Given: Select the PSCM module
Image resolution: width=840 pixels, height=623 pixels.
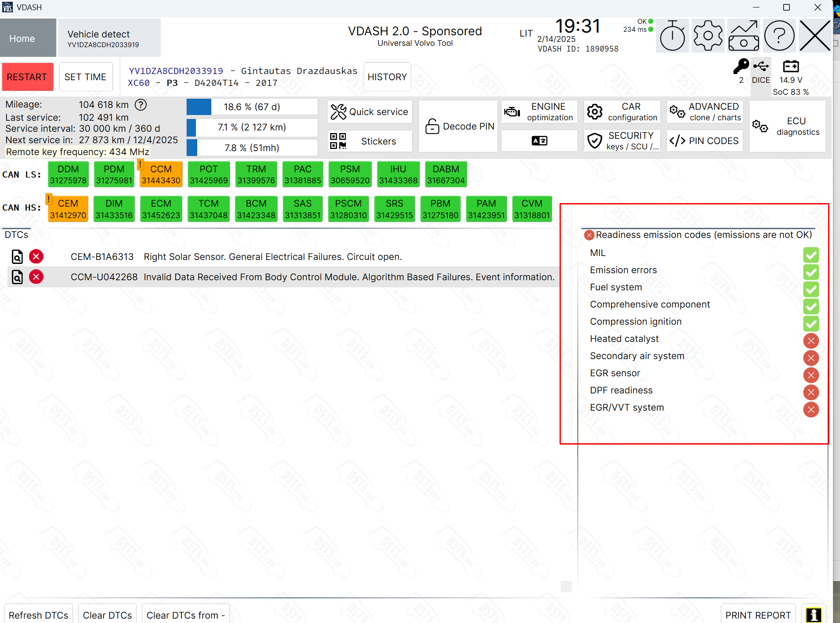Looking at the screenshot, I should coord(349,209).
